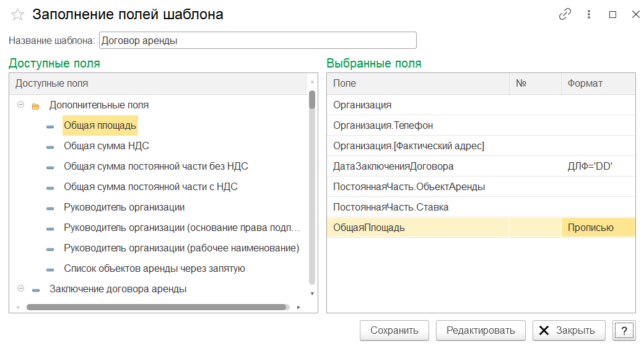Open the three-dot more options menu
Image resolution: width=644 pixels, height=348 pixels.
pos(589,15)
